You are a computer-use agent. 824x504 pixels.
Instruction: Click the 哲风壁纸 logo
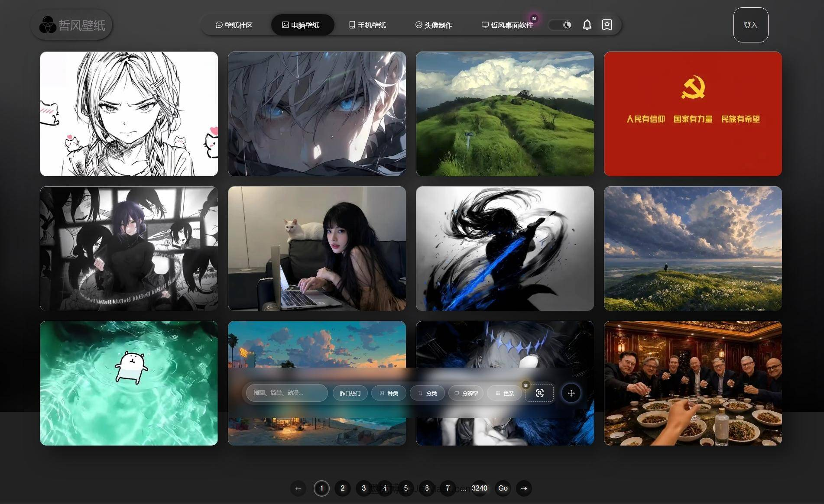click(x=72, y=25)
